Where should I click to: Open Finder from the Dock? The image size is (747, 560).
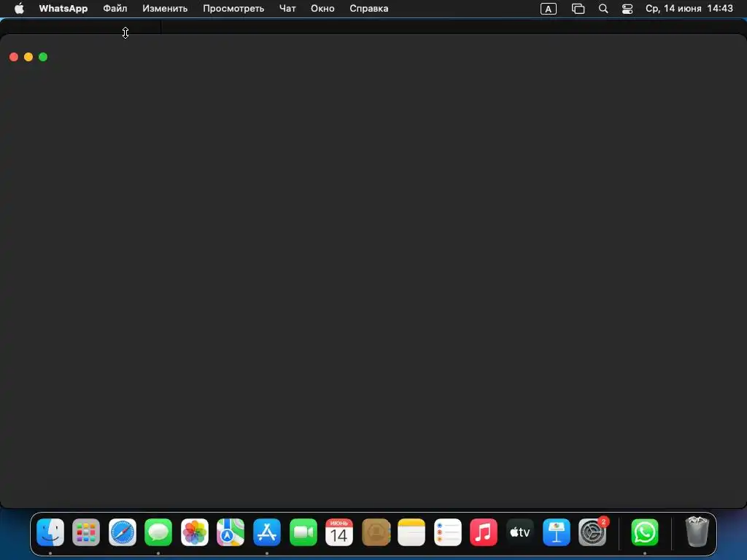coord(50,532)
